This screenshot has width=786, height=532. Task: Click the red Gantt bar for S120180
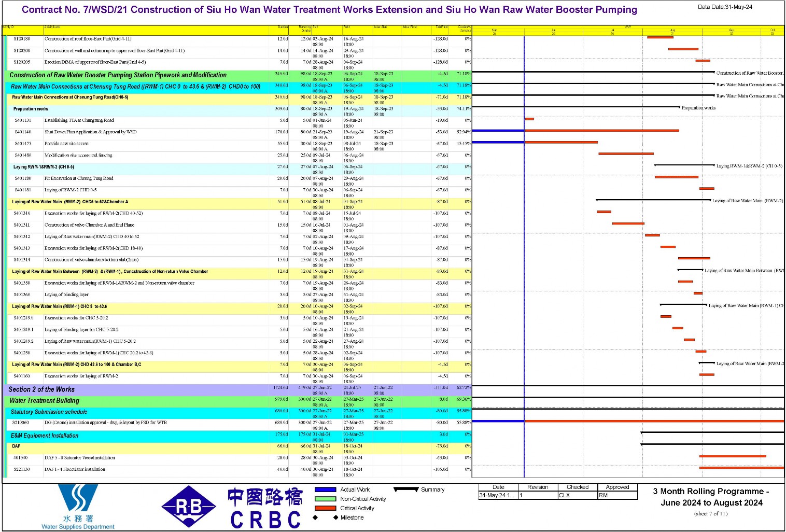[660, 37]
